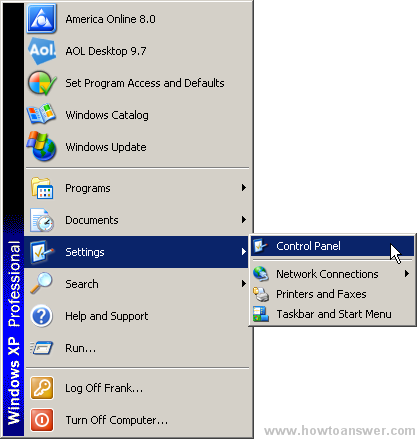Choose Taskbar and Start Menu
The image size is (417, 439).
332,314
